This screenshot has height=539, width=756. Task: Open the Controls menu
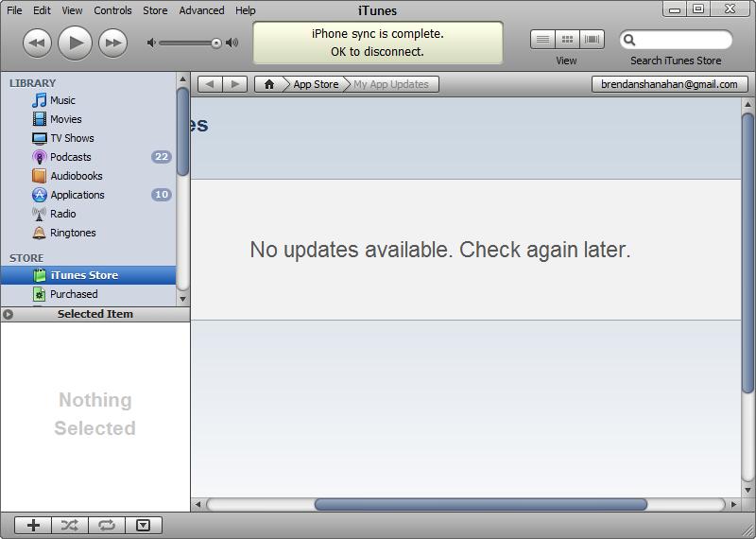coord(112,10)
